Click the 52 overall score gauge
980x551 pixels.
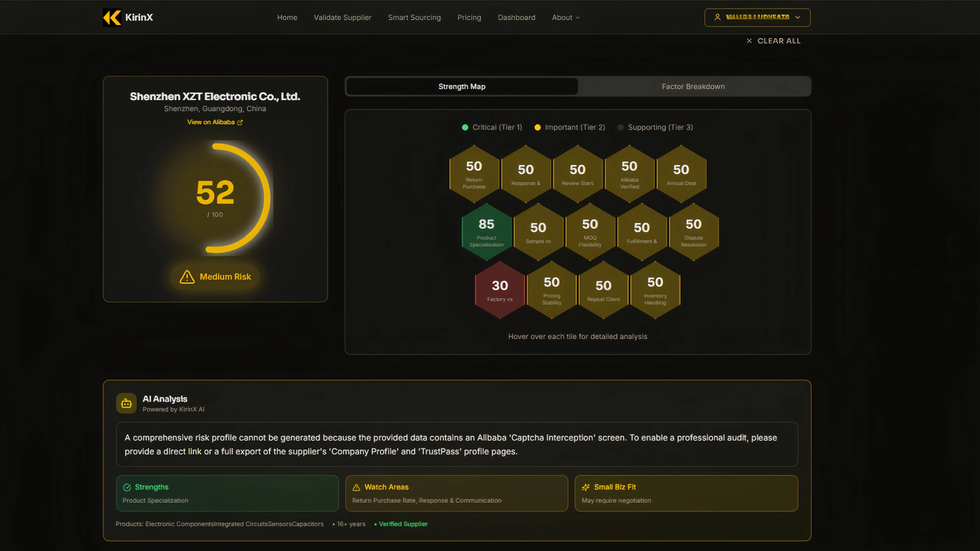click(215, 198)
